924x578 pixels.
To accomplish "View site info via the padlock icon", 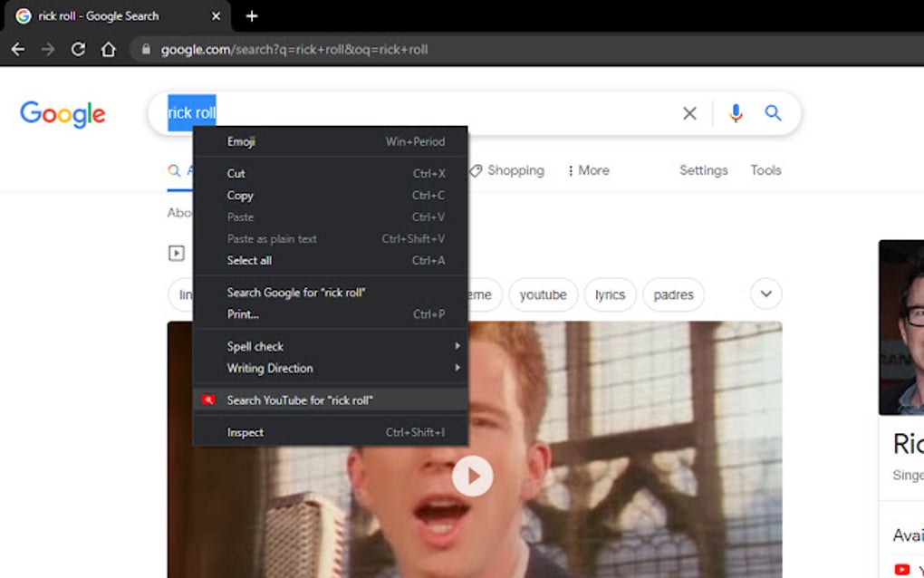I will pos(147,50).
